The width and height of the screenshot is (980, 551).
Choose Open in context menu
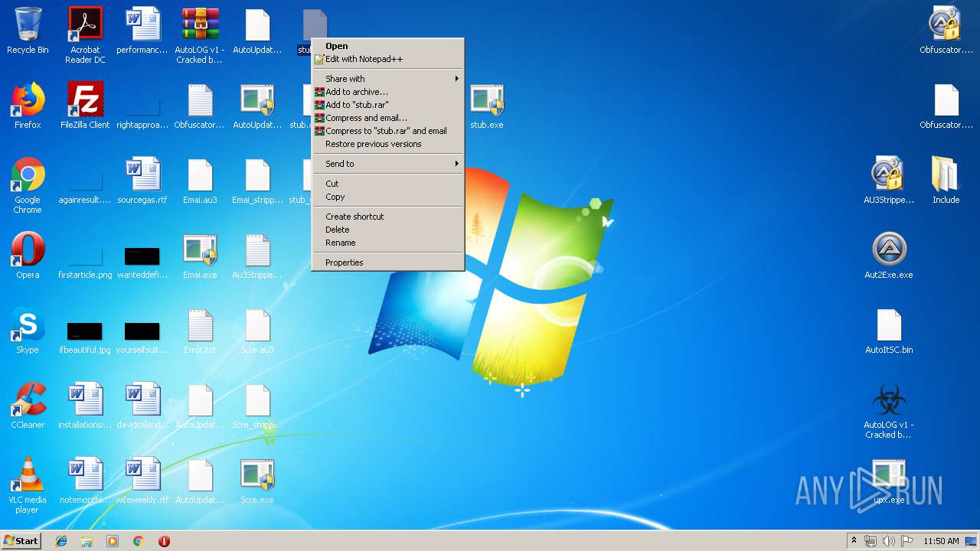[x=388, y=46]
